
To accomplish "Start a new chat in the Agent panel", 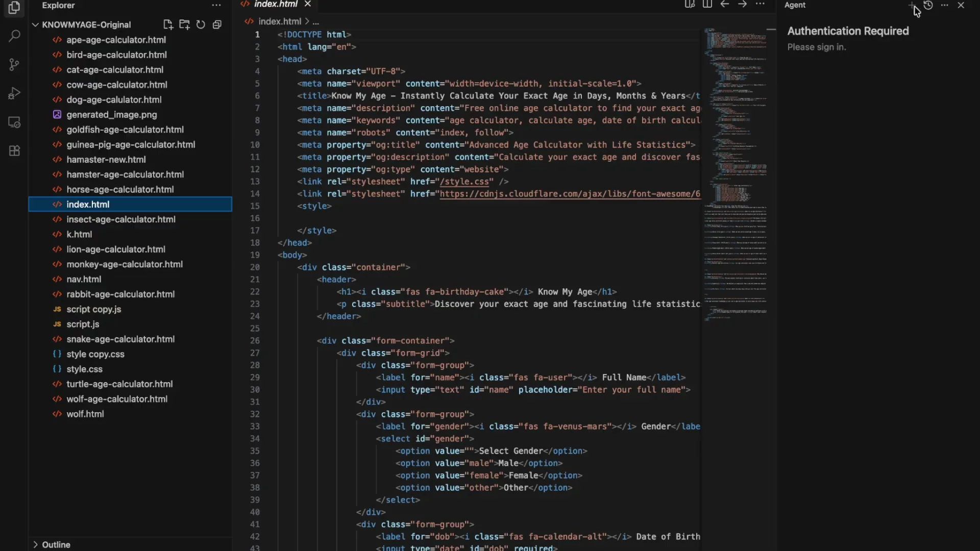I will click(911, 5).
